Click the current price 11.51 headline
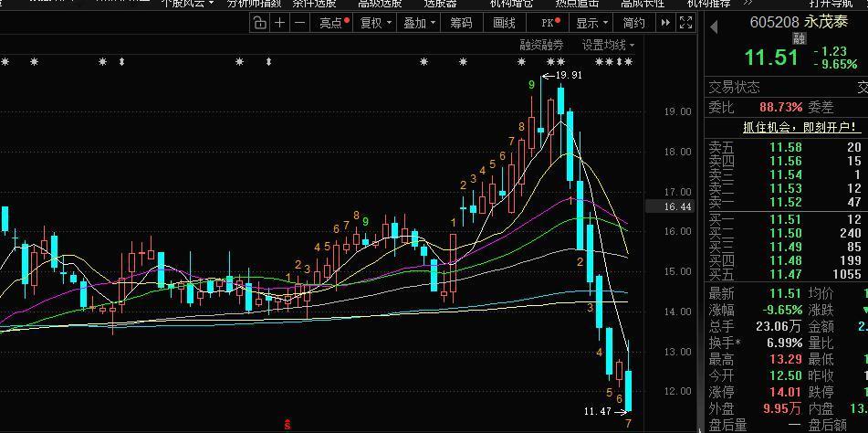Screen dimensions: 868x433 point(771,58)
